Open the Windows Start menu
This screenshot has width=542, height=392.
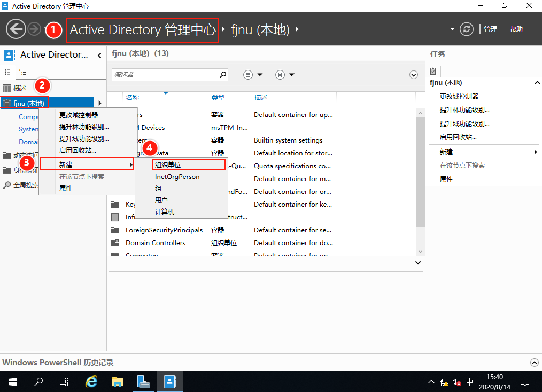13,382
